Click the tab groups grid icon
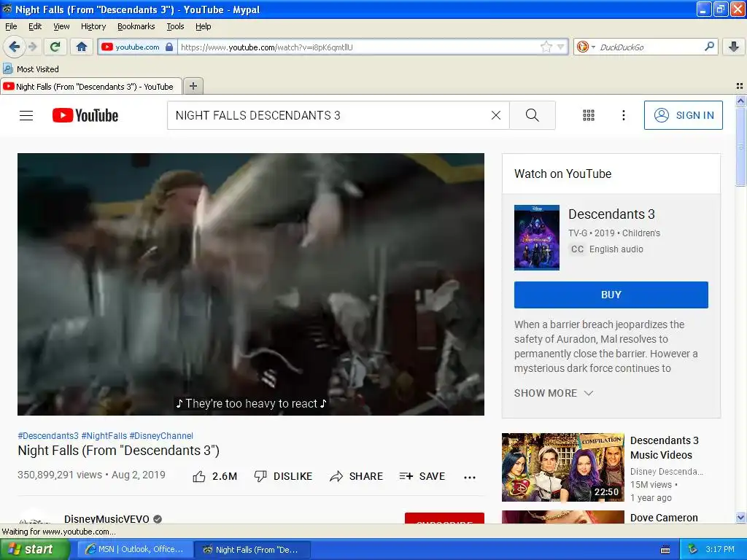Screen dimensions: 747x560 [x=740, y=86]
